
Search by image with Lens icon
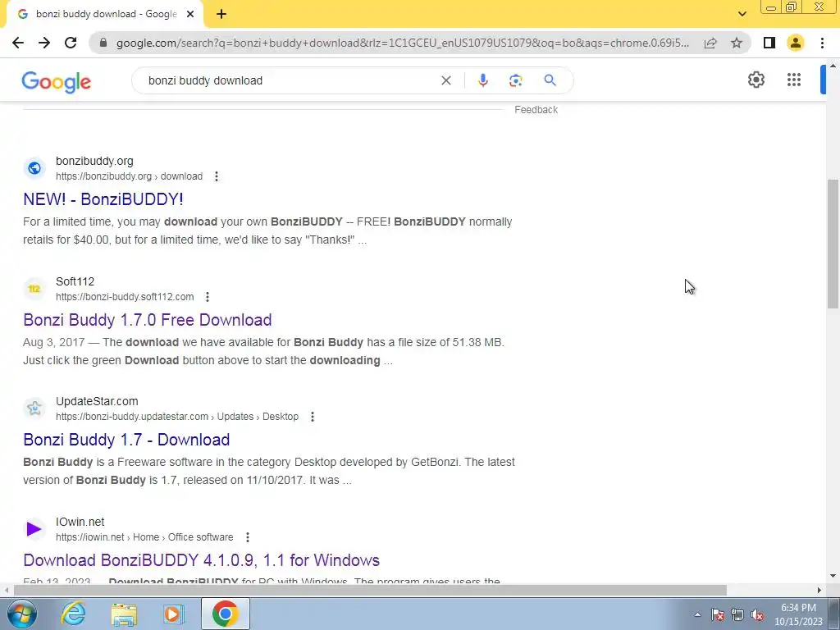click(515, 80)
